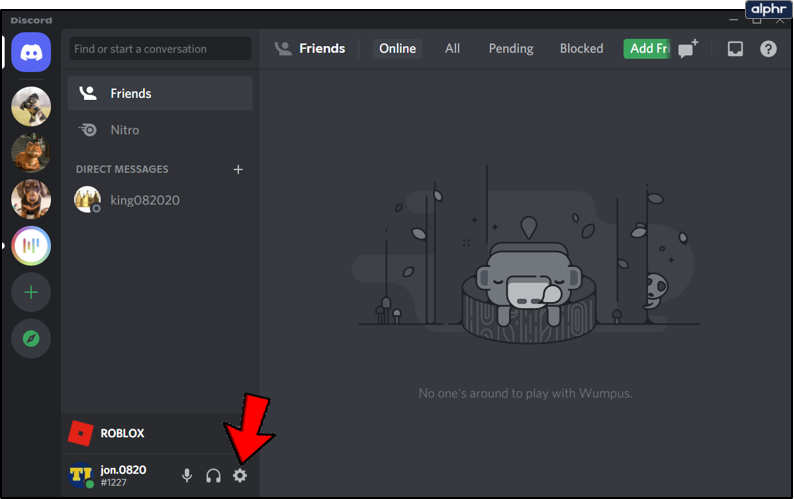Image resolution: width=794 pixels, height=499 pixels.
Task: Open User Settings gear icon
Action: coord(240,475)
